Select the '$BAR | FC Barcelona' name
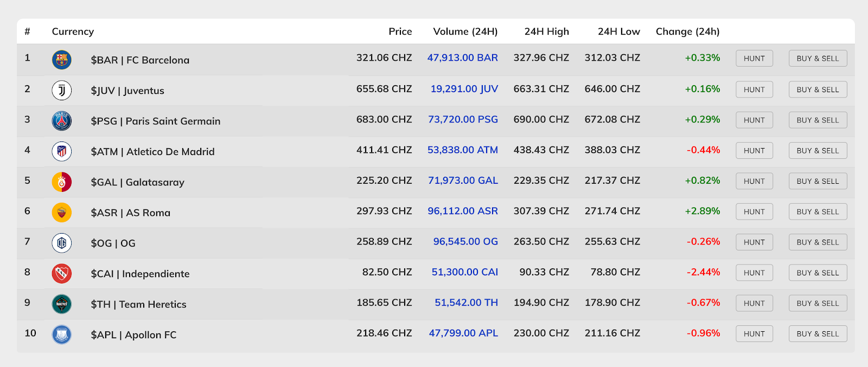Viewport: 868px width, 367px height. (140, 60)
